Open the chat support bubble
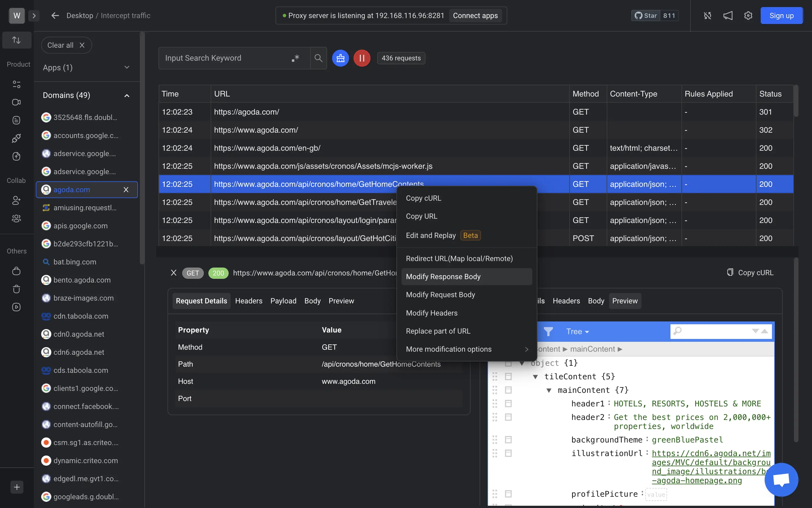 pyautogui.click(x=781, y=479)
